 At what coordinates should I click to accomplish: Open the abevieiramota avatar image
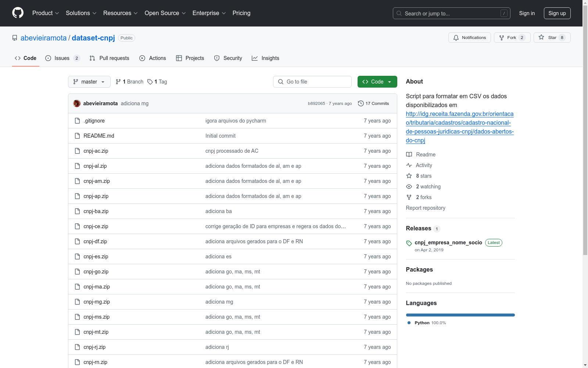[77, 103]
